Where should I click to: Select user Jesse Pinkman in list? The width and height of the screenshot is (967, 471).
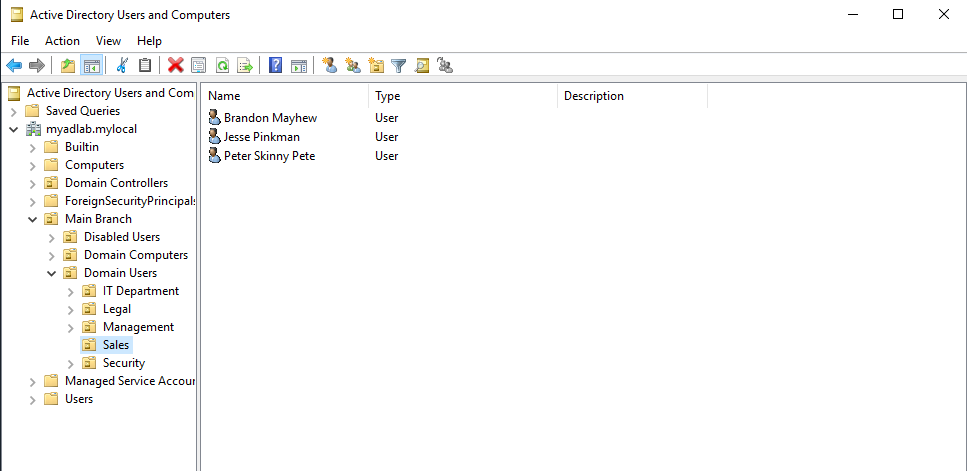[261, 137]
